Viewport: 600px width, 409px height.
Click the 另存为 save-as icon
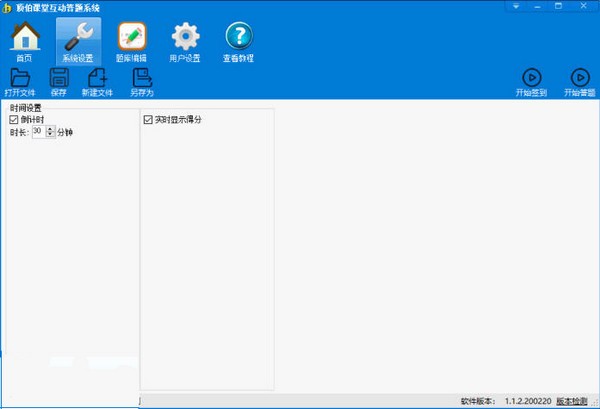(x=142, y=80)
